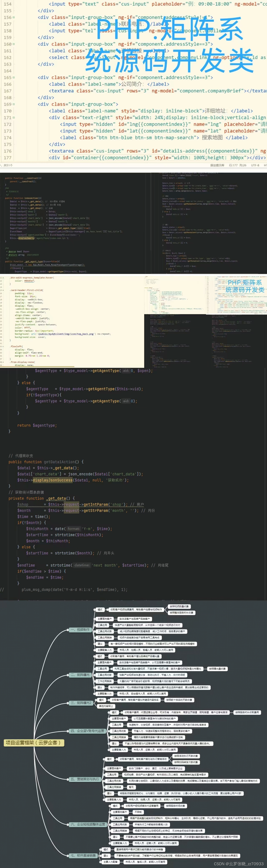The width and height of the screenshot is (267, 868).
Task: Select the 五、营销策划与执行 branch
Action: point(84,779)
